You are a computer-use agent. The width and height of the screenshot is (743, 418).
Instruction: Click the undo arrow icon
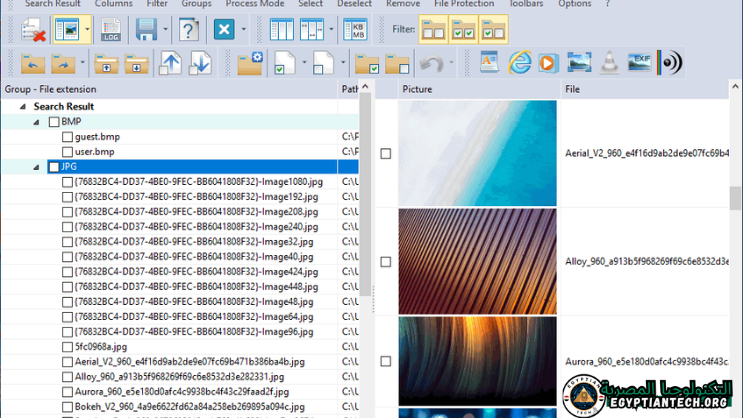pyautogui.click(x=432, y=63)
